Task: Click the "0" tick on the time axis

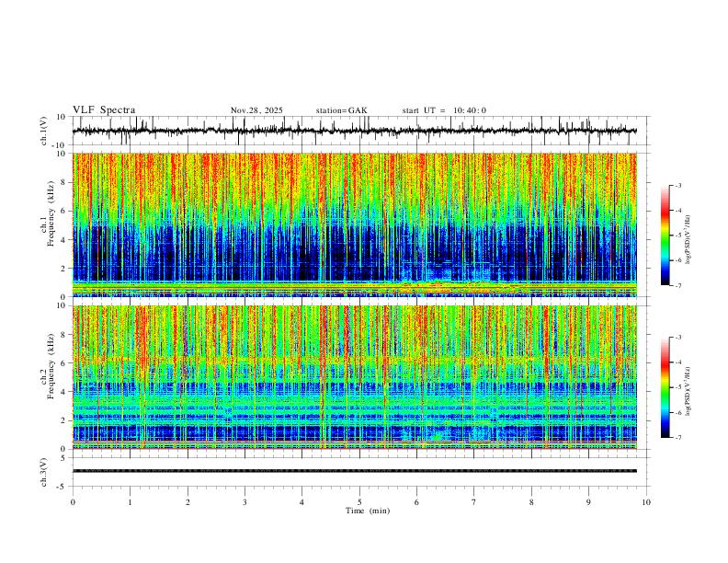Action: click(x=73, y=502)
